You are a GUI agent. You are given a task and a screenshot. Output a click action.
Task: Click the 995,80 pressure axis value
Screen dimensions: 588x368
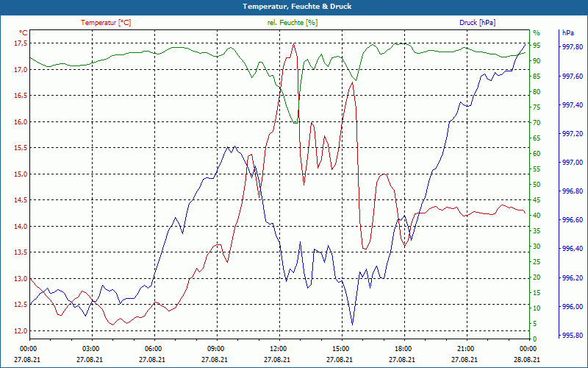tap(573, 335)
